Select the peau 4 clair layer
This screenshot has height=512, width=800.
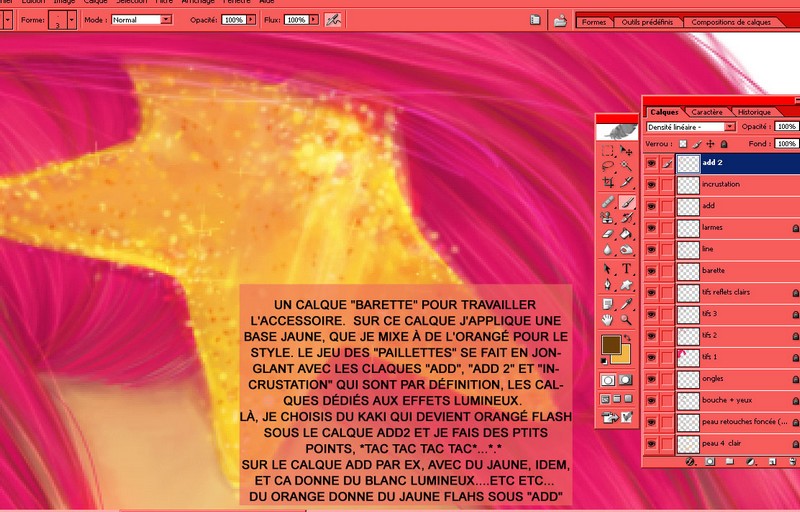tap(738, 444)
